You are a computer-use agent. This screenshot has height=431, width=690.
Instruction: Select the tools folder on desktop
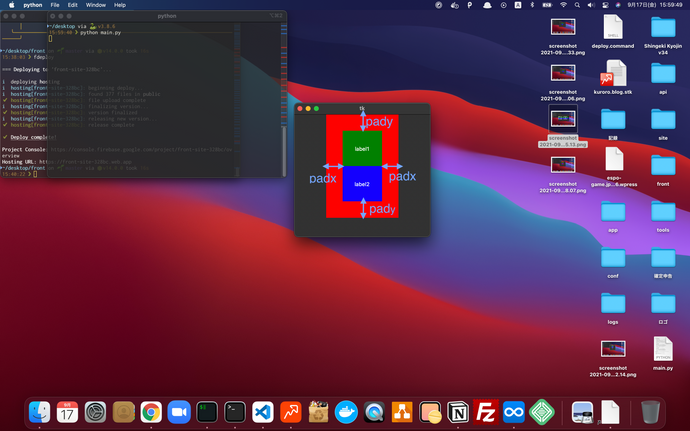663,216
